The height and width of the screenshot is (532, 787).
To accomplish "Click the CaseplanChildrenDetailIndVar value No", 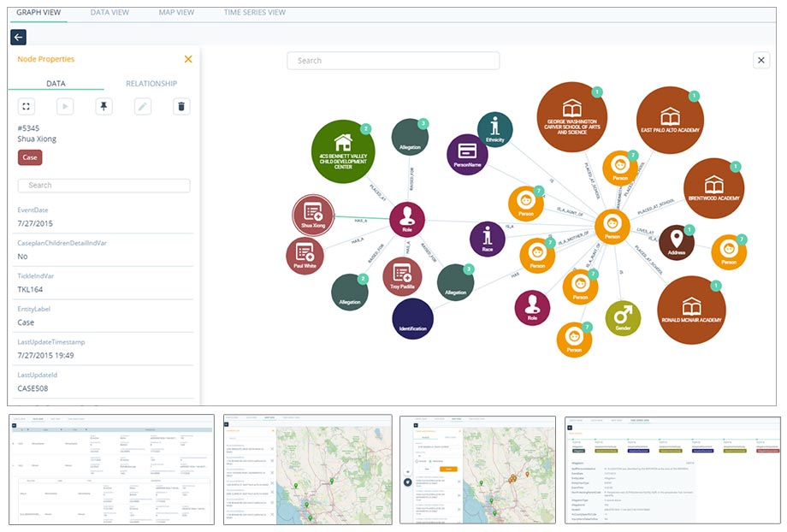I will point(22,257).
